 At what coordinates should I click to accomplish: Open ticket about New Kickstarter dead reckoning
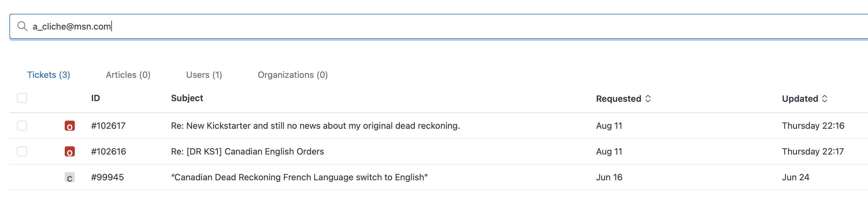coord(316,126)
